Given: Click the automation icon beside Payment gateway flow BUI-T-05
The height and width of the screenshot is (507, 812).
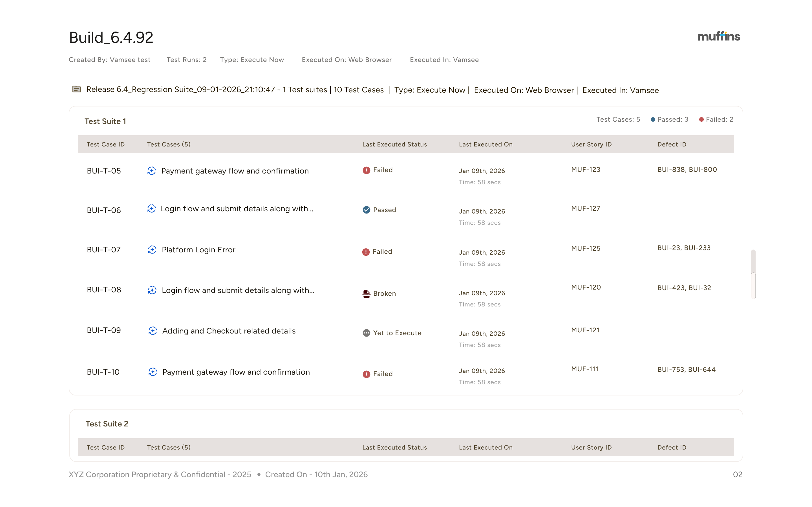Looking at the screenshot, I should click(x=152, y=171).
